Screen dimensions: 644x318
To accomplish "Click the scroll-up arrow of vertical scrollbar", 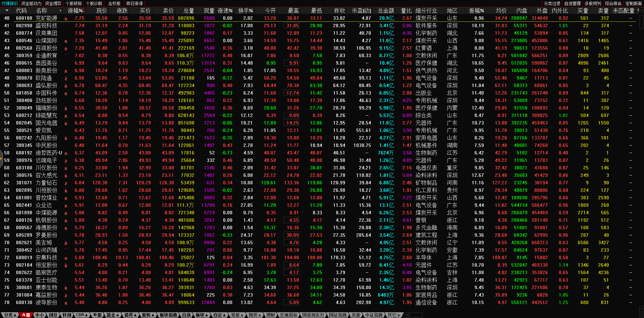I will tap(641, 11).
